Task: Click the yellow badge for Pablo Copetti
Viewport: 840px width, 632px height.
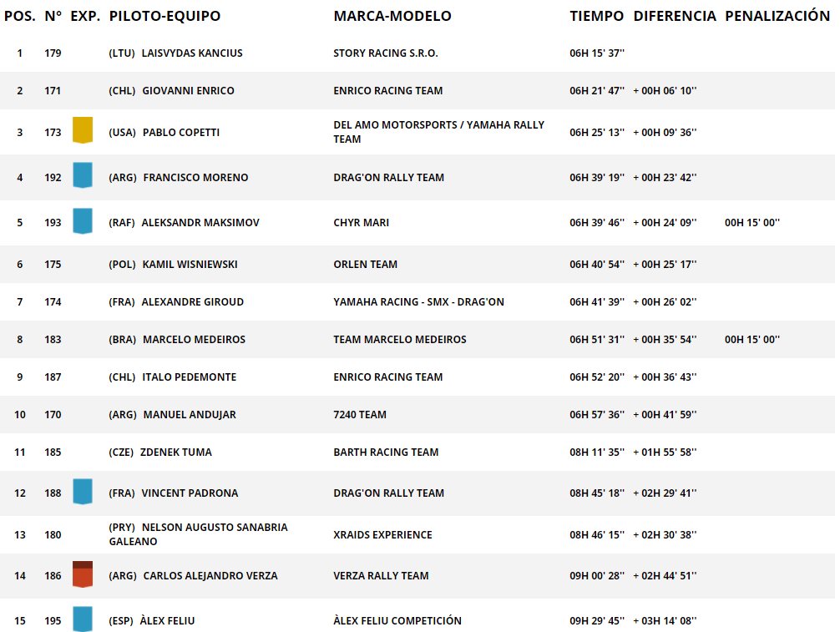Action: point(83,130)
